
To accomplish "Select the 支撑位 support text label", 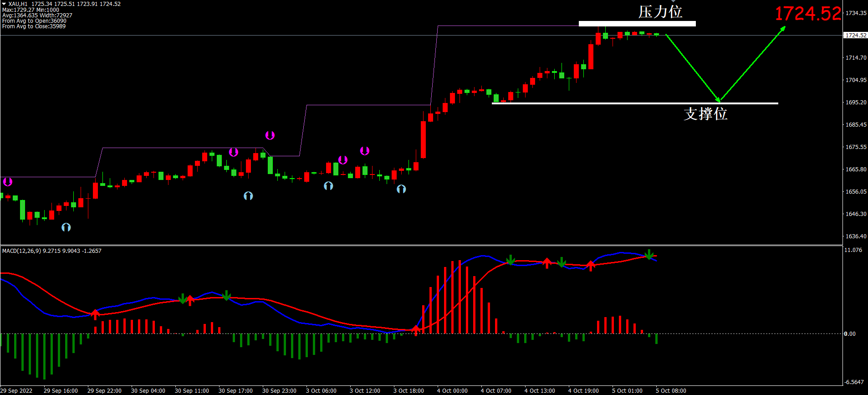I will [705, 114].
